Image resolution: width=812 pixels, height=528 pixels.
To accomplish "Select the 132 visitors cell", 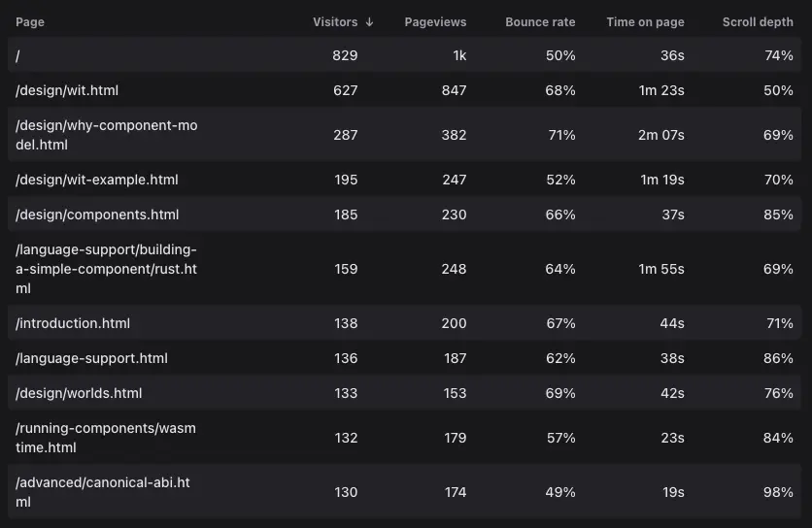I will coord(346,438).
